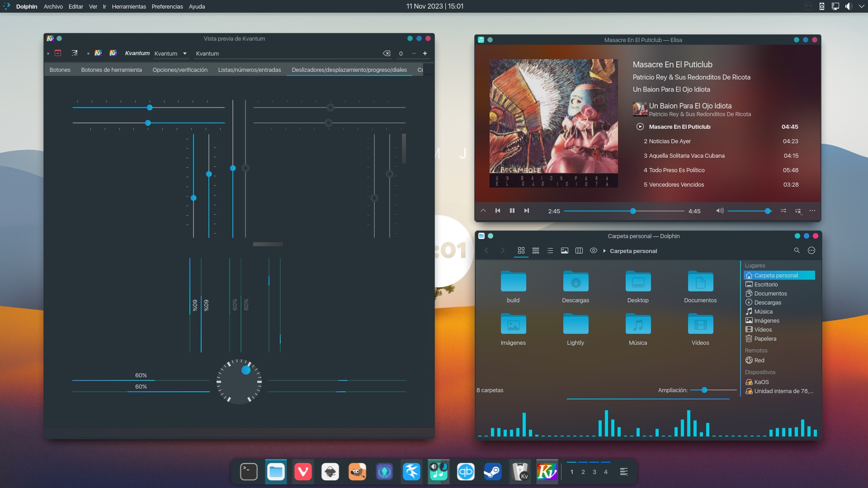Clear the Kvantum text field
Viewport: 868px width, 488px height.
click(x=387, y=53)
